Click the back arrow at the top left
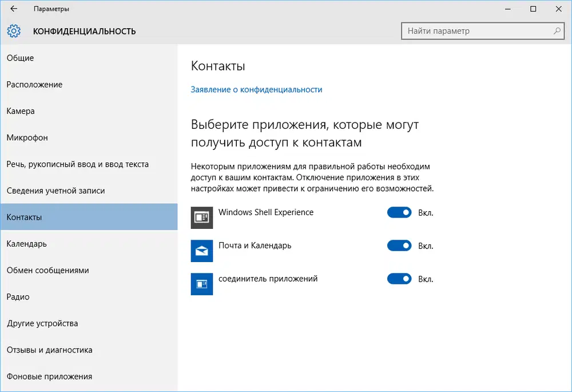The height and width of the screenshot is (392, 572). point(13,9)
